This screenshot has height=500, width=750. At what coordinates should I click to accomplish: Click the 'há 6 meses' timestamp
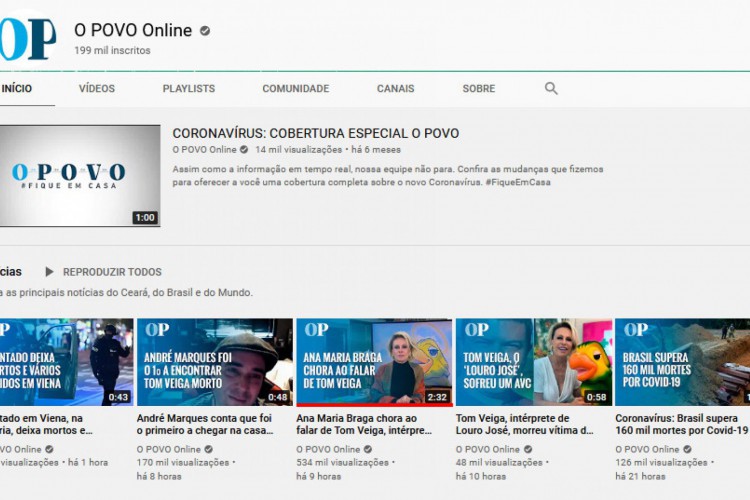click(376, 149)
